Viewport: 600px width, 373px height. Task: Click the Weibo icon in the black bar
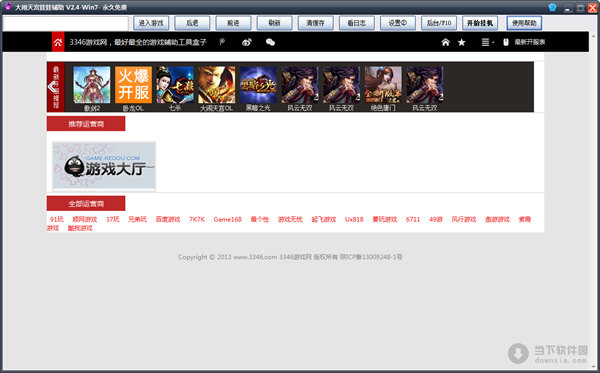point(247,42)
